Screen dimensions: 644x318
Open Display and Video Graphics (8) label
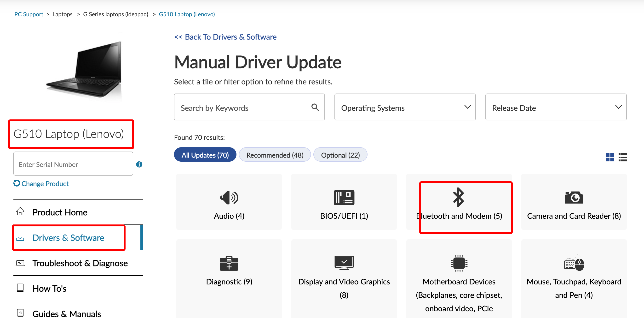344,288
